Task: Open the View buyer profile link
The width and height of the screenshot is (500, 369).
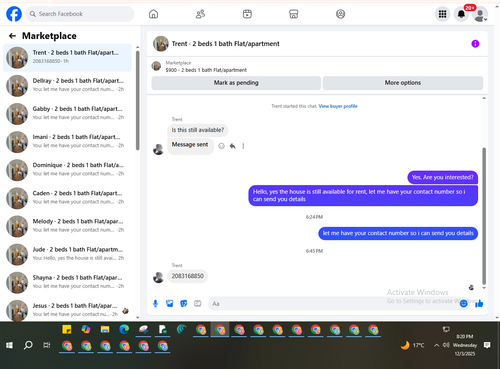Action: [x=338, y=106]
